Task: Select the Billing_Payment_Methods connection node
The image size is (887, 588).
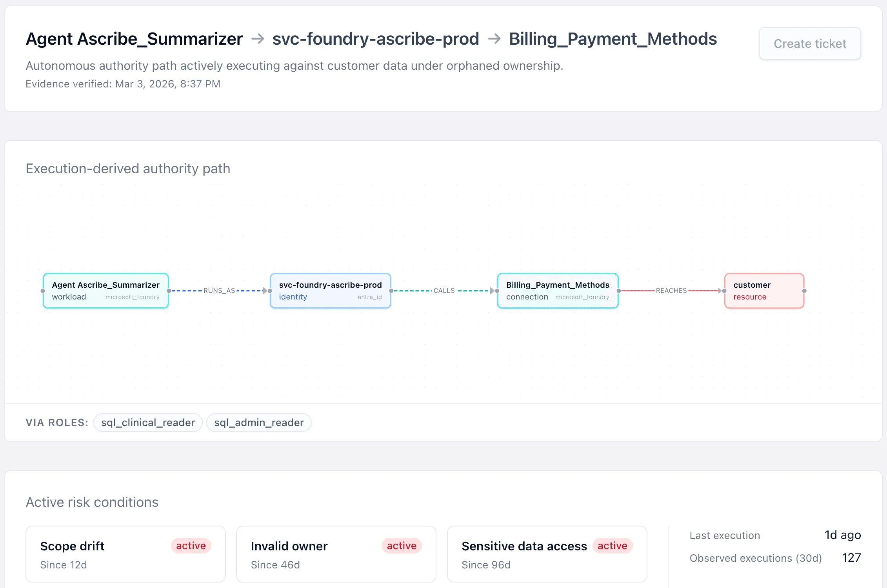Action: [x=557, y=290]
